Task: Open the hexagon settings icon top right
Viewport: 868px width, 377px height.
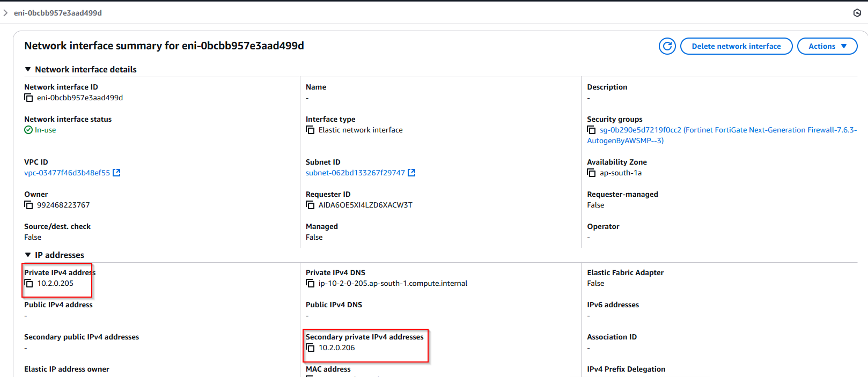Action: [857, 13]
